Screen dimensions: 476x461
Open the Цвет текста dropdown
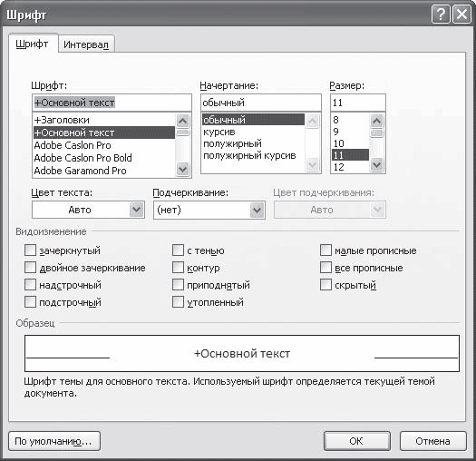click(x=136, y=210)
